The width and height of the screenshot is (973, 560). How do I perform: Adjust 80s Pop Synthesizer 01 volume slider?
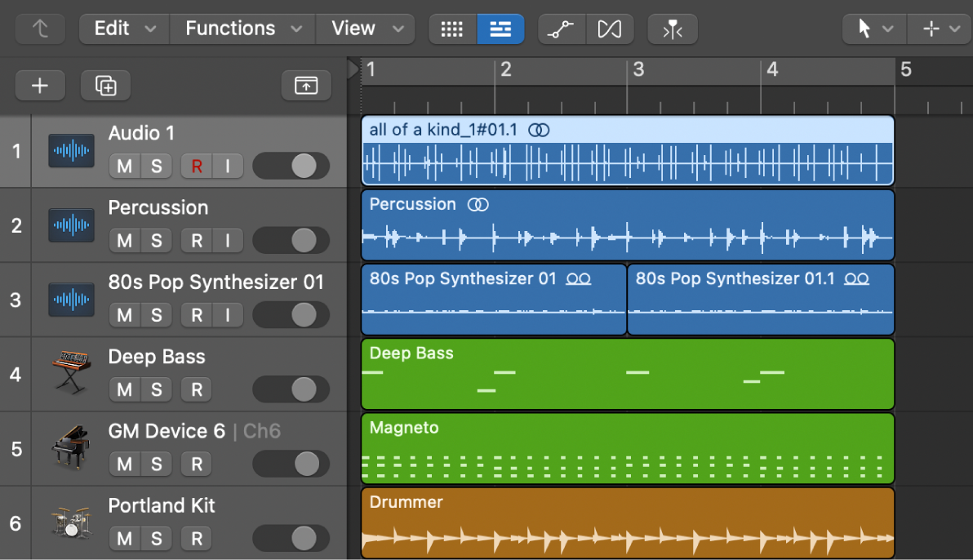291,315
